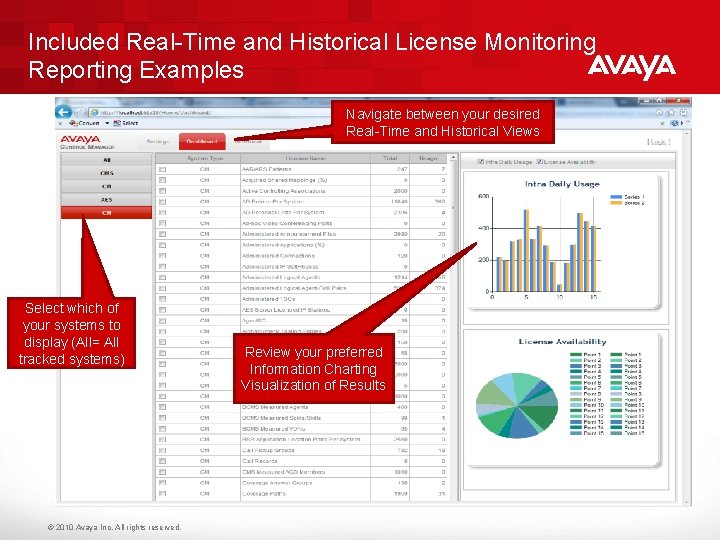Toggle the License Availability chart checkbox
720x540 pixels.
coord(540,162)
